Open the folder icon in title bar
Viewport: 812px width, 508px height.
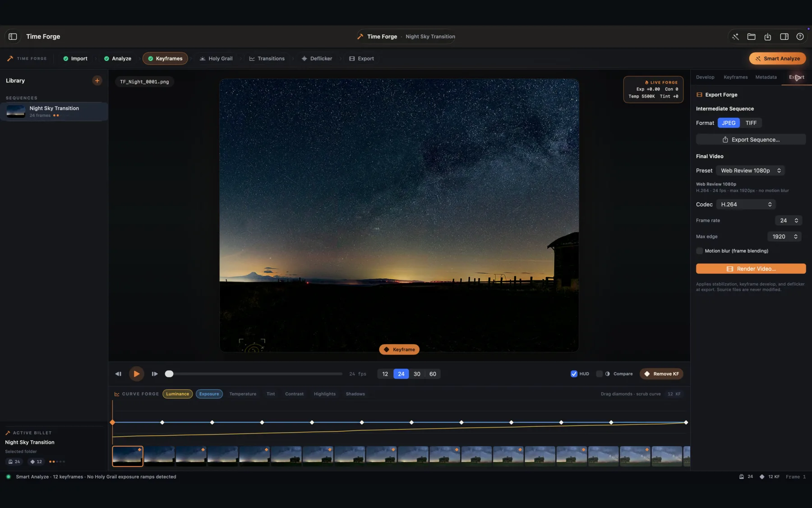point(752,37)
